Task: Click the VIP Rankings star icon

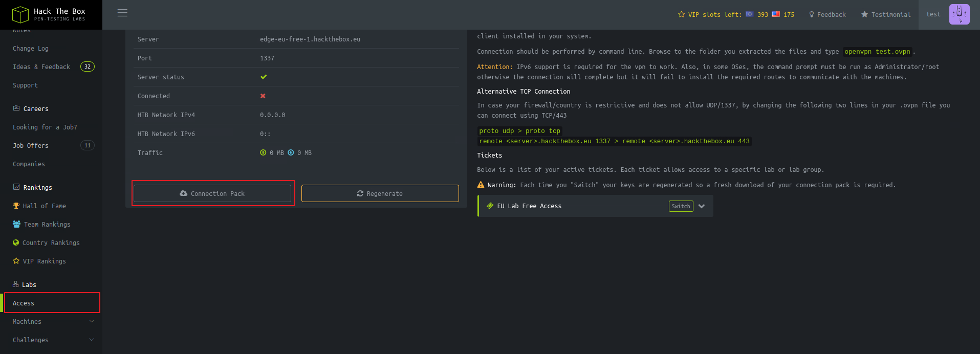Action: [16, 261]
